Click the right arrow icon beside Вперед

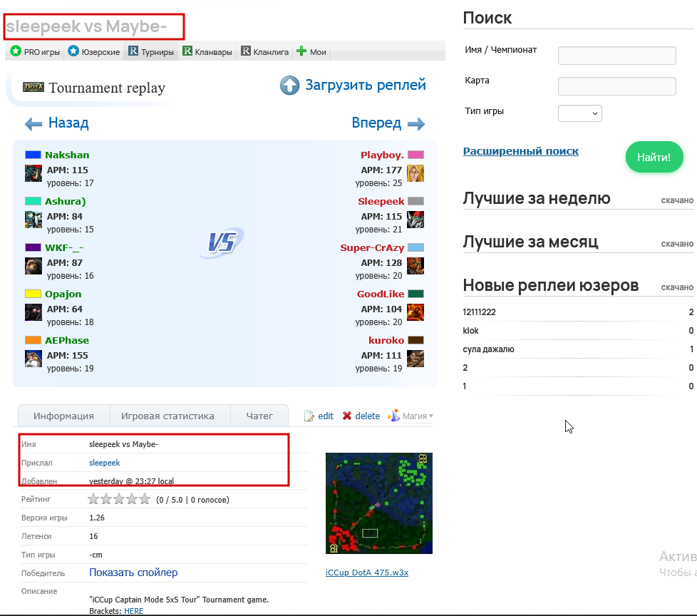tap(416, 123)
